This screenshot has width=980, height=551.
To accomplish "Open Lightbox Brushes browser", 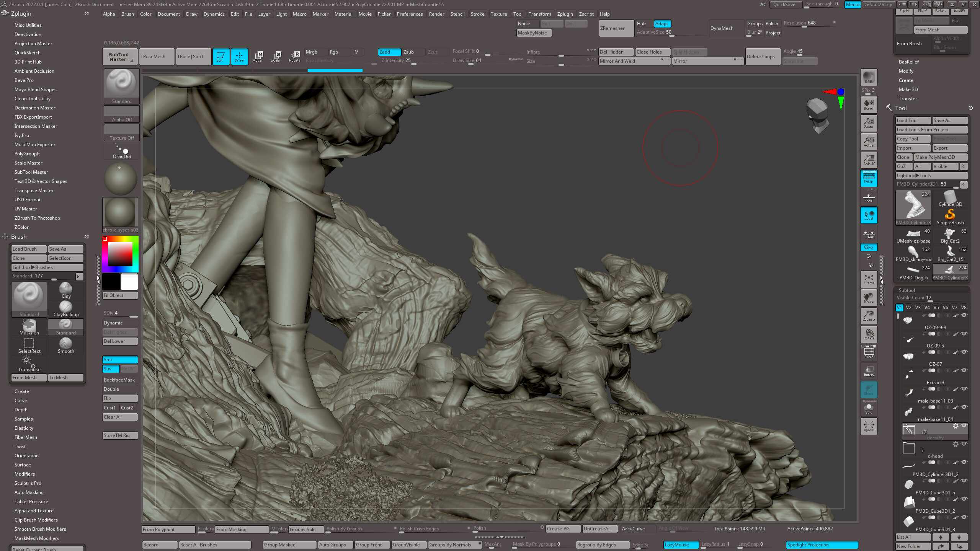I will 33,267.
